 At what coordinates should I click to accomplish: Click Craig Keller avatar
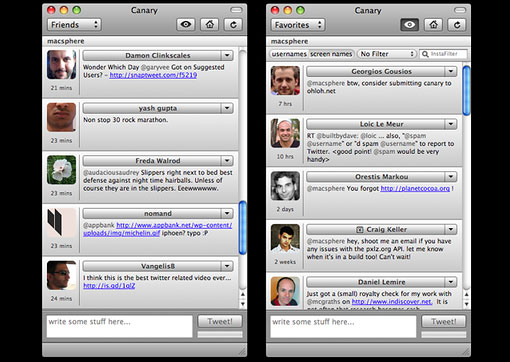click(x=285, y=239)
